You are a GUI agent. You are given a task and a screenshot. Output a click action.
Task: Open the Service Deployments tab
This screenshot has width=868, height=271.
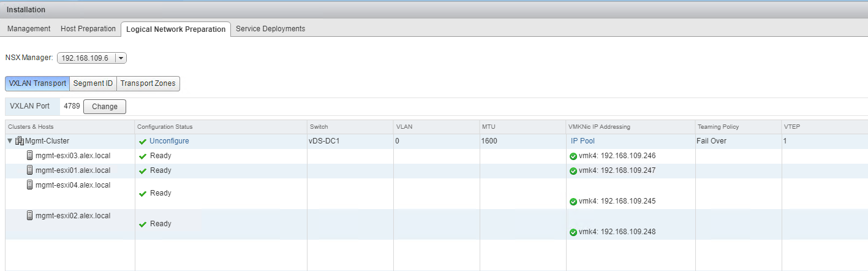(x=270, y=29)
